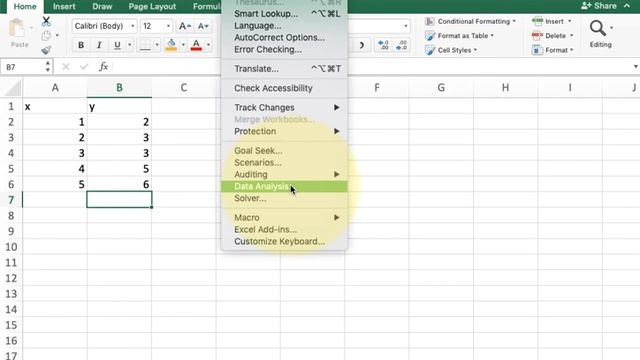Screen dimensions: 640x360
Task: Switch to the Draw tab
Action: click(102, 7)
